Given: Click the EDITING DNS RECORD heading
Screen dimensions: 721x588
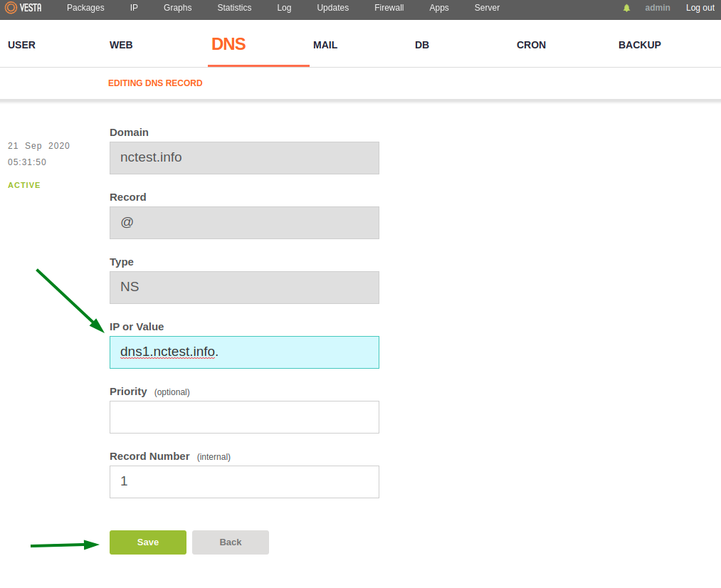Looking at the screenshot, I should tap(155, 83).
